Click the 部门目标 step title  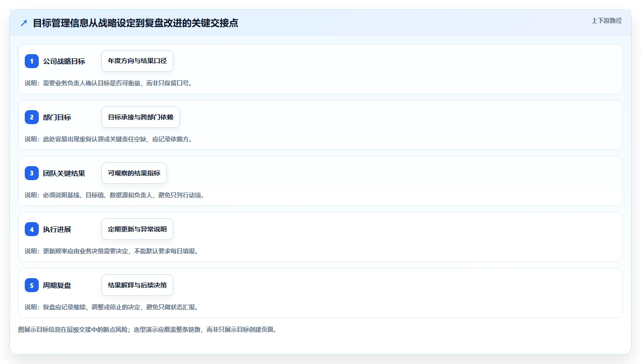[57, 117]
